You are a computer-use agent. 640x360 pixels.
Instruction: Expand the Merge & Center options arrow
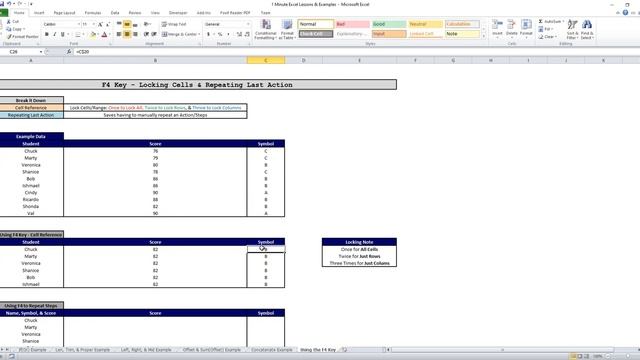(x=199, y=34)
